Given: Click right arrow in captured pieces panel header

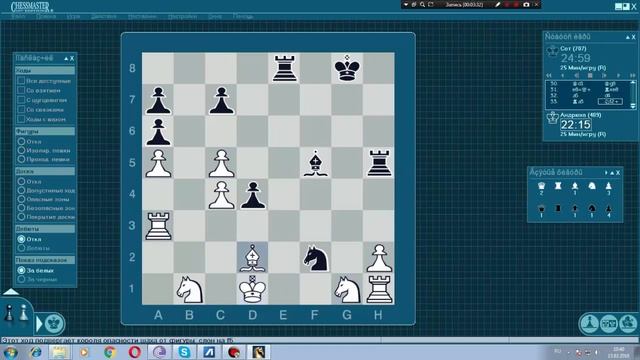Looking at the screenshot, I should [x=606, y=173].
